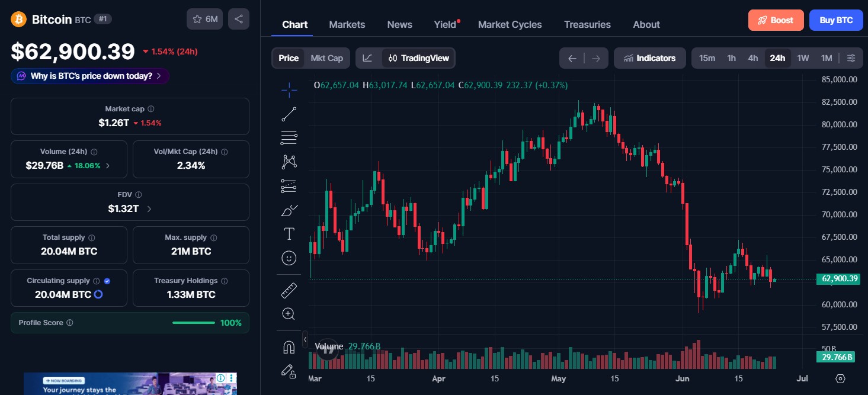
Task: Click the 2.34% Vol/Mkt Cap value
Action: [x=191, y=166]
